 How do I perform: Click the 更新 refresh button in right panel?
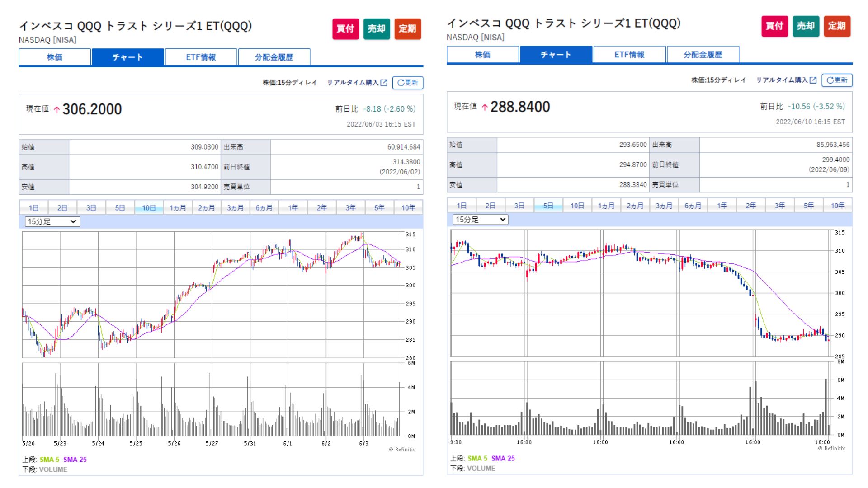point(837,80)
